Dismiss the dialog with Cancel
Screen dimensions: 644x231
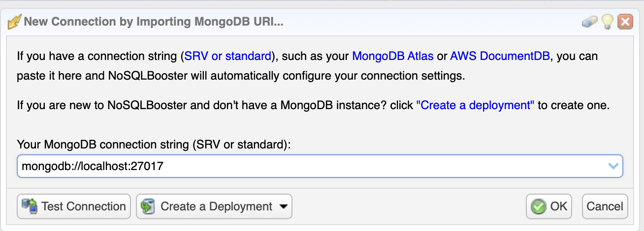pos(605,206)
